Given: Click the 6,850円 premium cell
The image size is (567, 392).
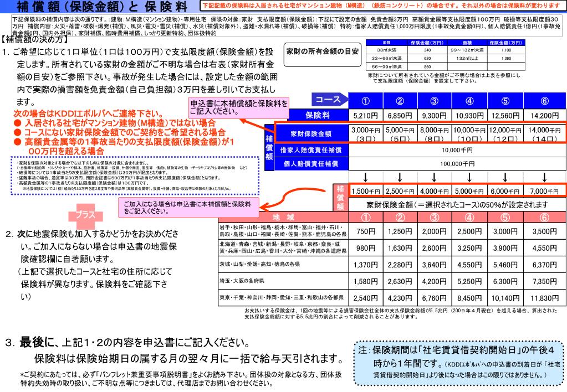Looking at the screenshot, I should coord(400,116).
